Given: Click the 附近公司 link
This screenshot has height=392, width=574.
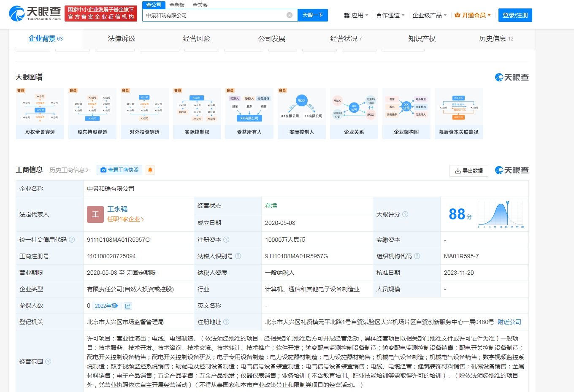Looking at the screenshot, I should pyautogui.click(x=509, y=322).
